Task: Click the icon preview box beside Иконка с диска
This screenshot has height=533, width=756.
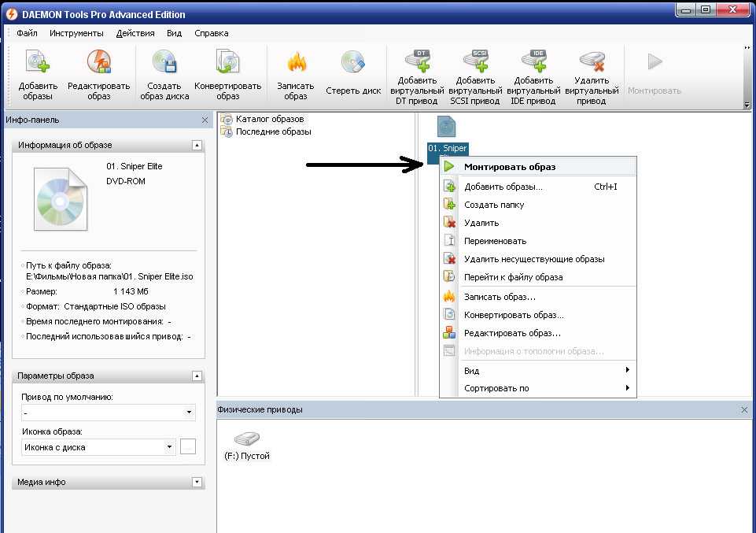Action: tap(188, 446)
